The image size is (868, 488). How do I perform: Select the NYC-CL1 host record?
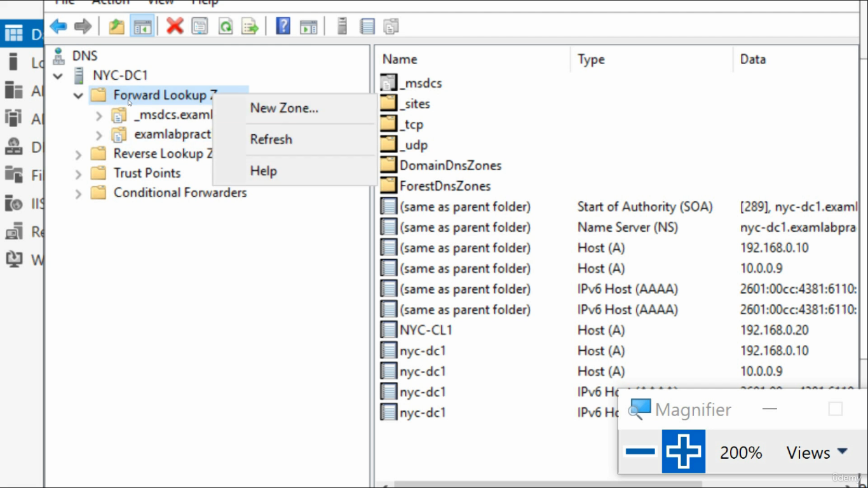click(426, 330)
